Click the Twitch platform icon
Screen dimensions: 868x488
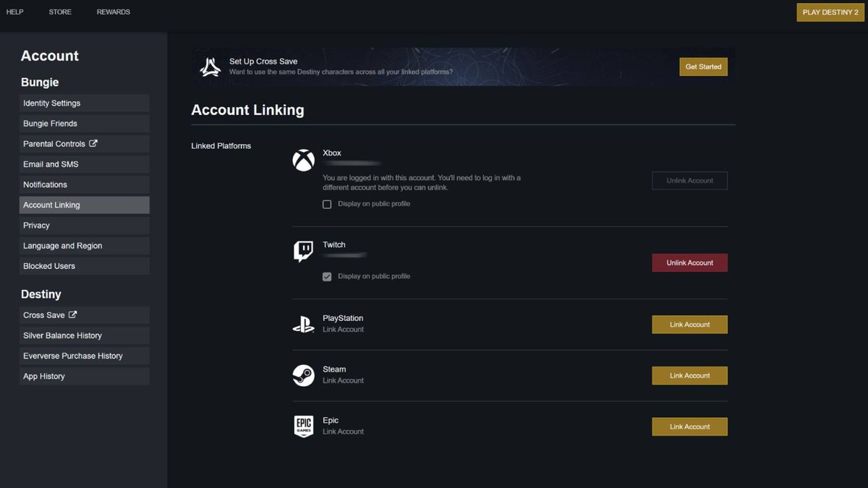click(x=304, y=252)
